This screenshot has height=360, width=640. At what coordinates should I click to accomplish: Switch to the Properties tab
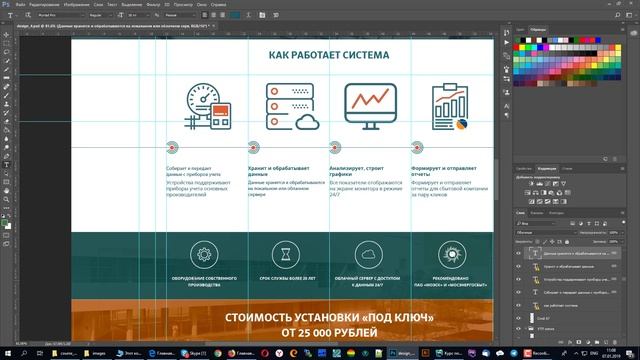click(x=524, y=169)
